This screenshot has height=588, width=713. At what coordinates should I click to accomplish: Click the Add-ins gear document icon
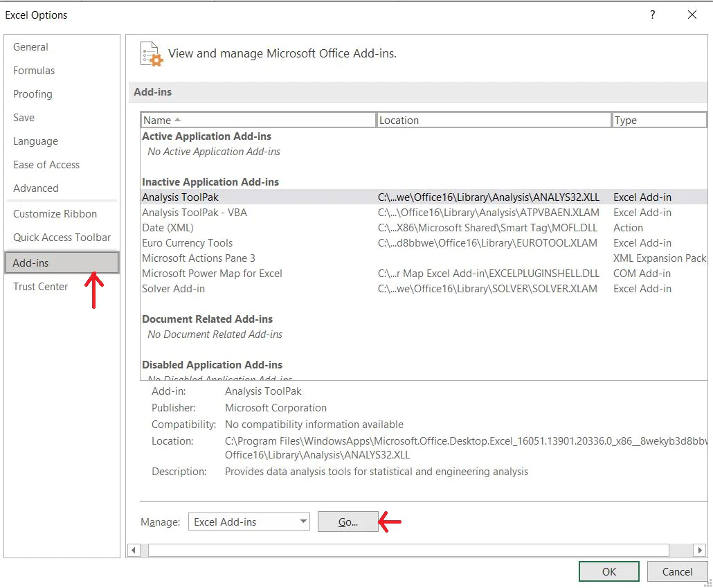pyautogui.click(x=152, y=54)
